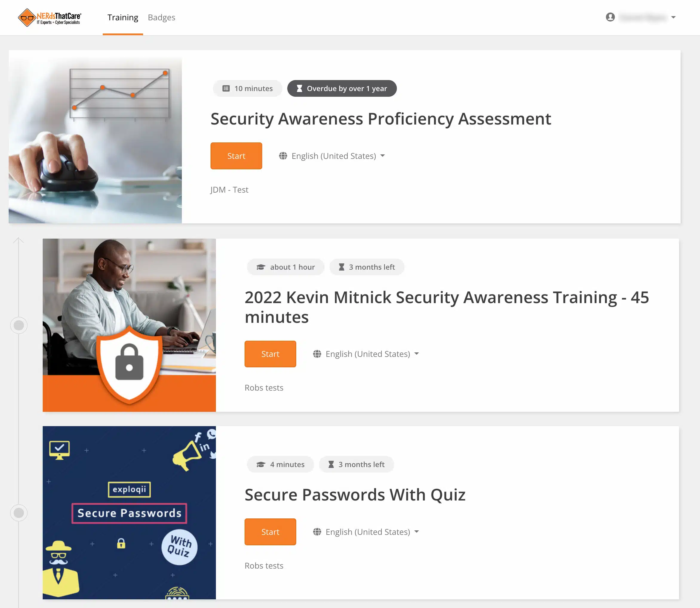Screen dimensions: 700x608
Task: Click the up arrow atop the timeline
Action: (18, 241)
